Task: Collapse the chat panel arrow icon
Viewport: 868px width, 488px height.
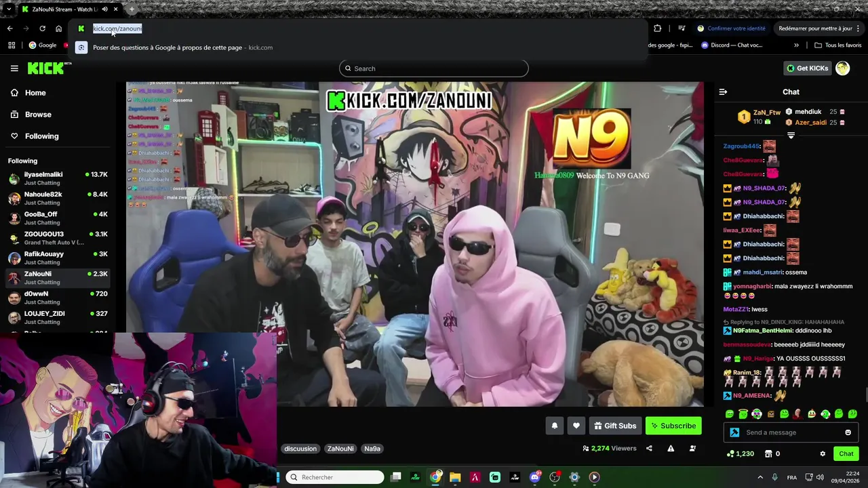Action: click(x=723, y=91)
